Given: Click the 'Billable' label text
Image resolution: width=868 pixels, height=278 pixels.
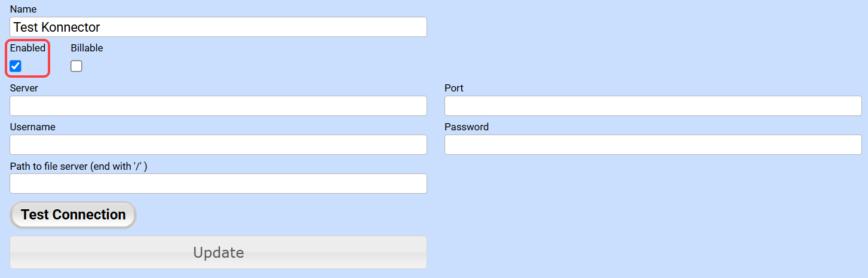Looking at the screenshot, I should click(87, 48).
